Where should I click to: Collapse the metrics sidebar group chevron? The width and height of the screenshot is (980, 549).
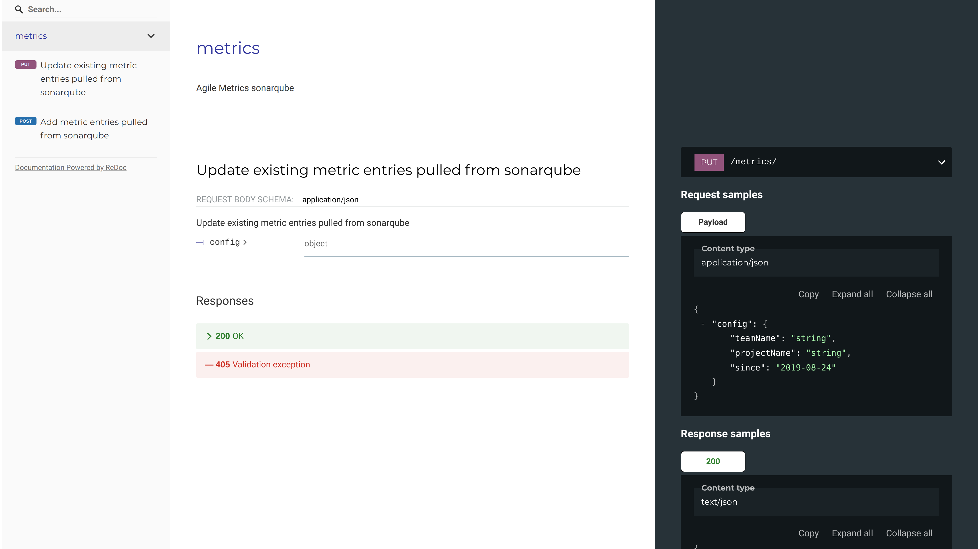coord(151,36)
